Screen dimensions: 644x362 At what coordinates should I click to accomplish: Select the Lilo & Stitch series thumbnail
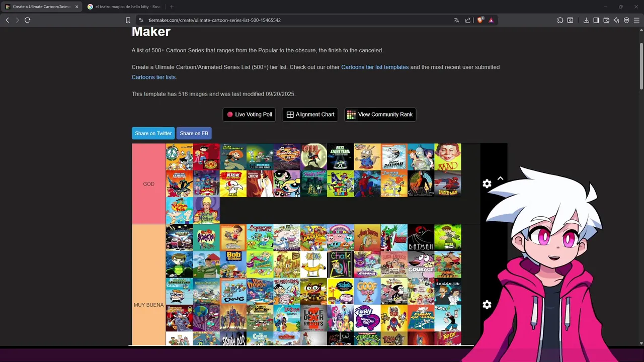click(287, 318)
